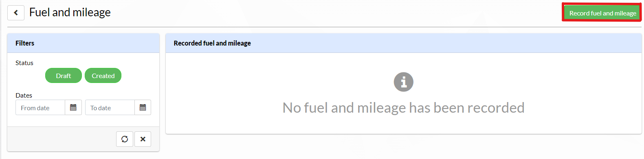This screenshot has height=159, width=644.
Task: Open the To date calendar picker
Action: point(143,107)
